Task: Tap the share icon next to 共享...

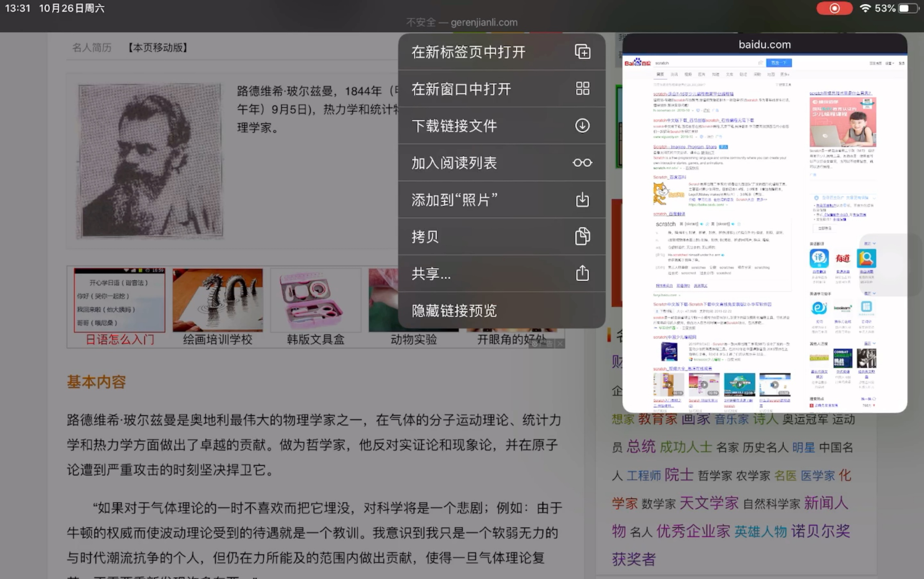Action: (x=582, y=273)
